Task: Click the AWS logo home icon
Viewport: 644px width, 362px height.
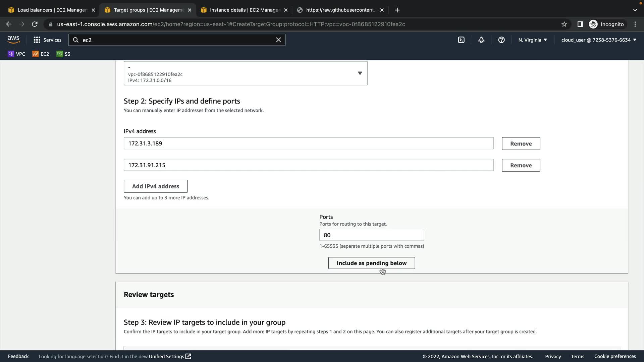Action: (13, 40)
